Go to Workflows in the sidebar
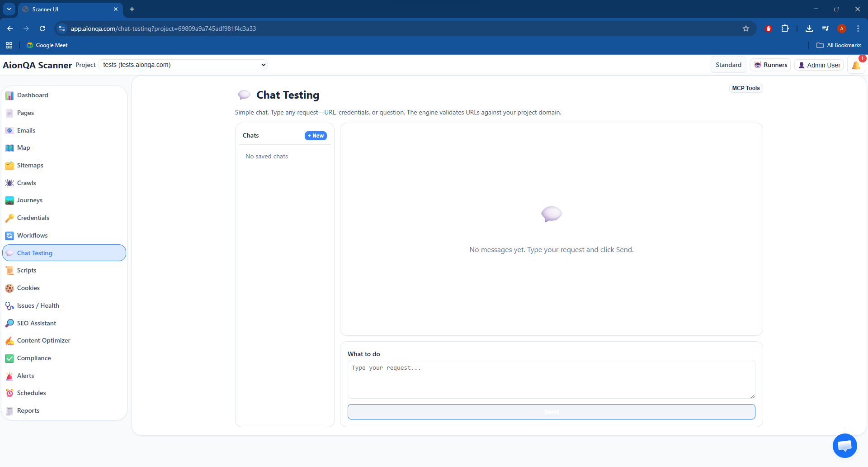The image size is (868, 467). pos(32,236)
